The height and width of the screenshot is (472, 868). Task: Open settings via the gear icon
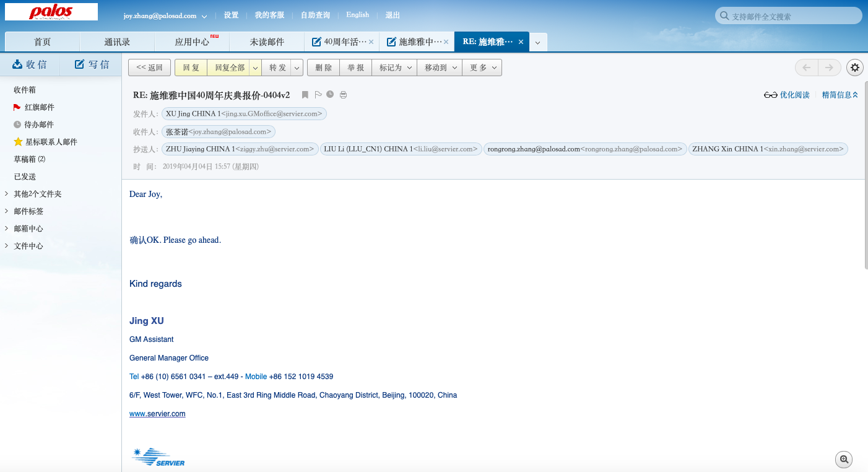point(855,68)
